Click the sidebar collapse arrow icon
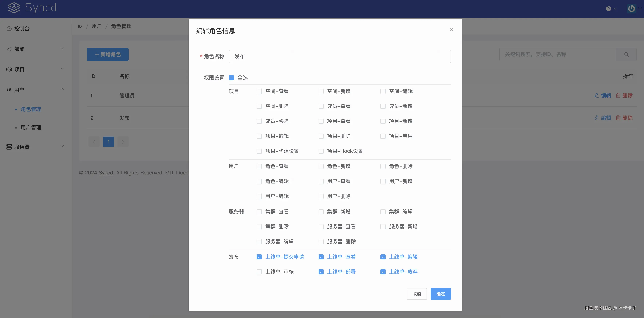 point(80,26)
